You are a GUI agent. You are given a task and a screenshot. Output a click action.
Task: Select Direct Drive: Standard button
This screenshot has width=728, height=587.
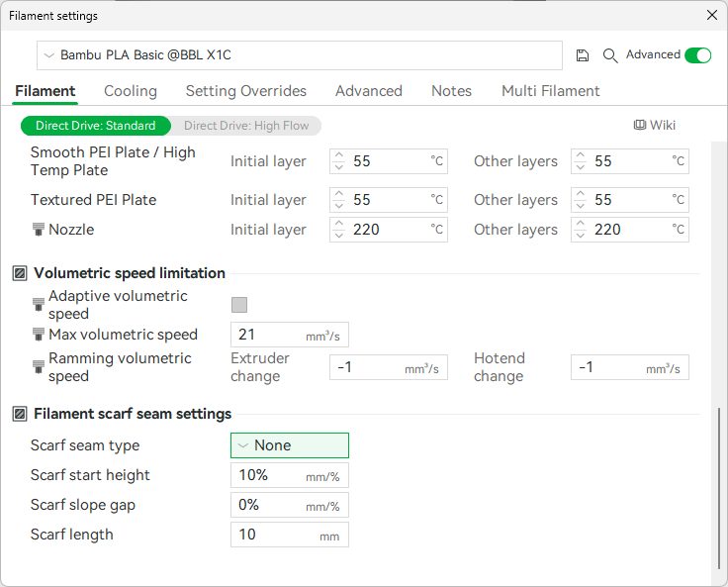95,126
